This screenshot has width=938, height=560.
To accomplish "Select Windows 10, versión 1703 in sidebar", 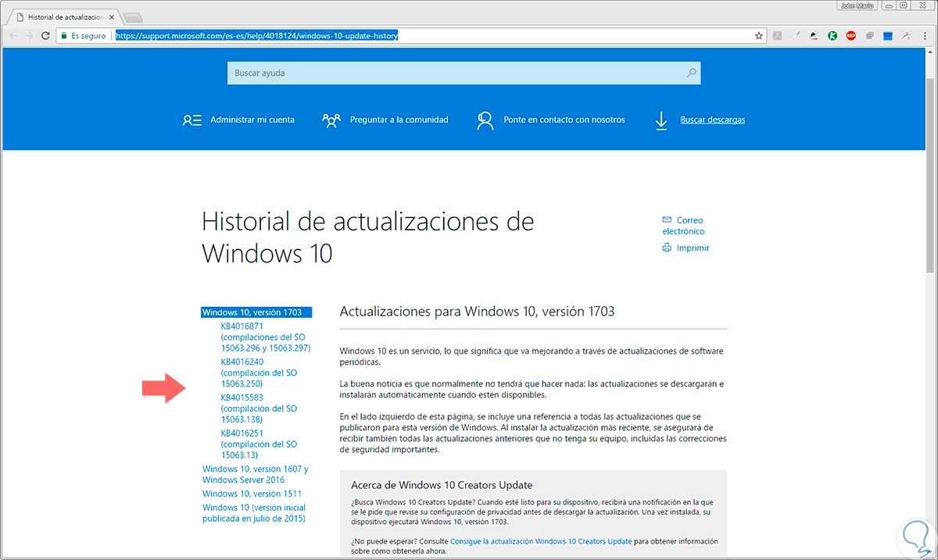I will [256, 312].
